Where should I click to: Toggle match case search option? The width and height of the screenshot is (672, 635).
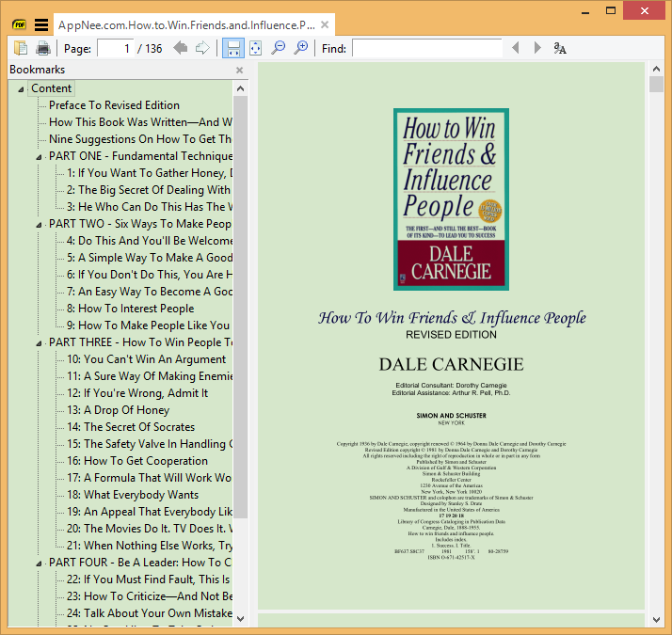[x=560, y=48]
